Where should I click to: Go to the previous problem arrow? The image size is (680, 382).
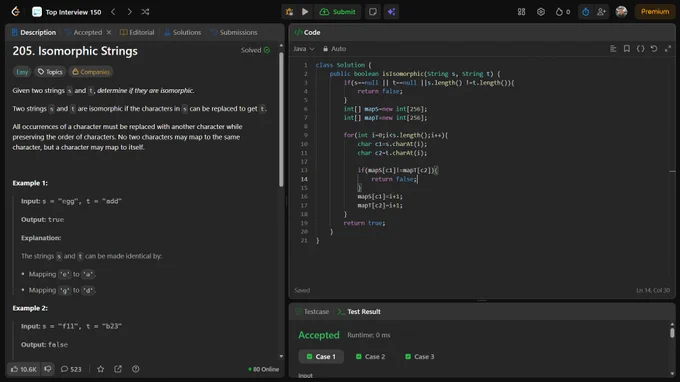[x=113, y=12]
